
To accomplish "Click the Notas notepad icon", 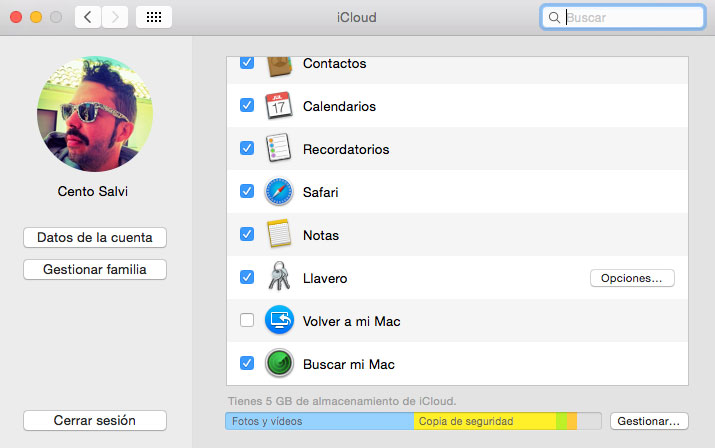I will pos(279,234).
